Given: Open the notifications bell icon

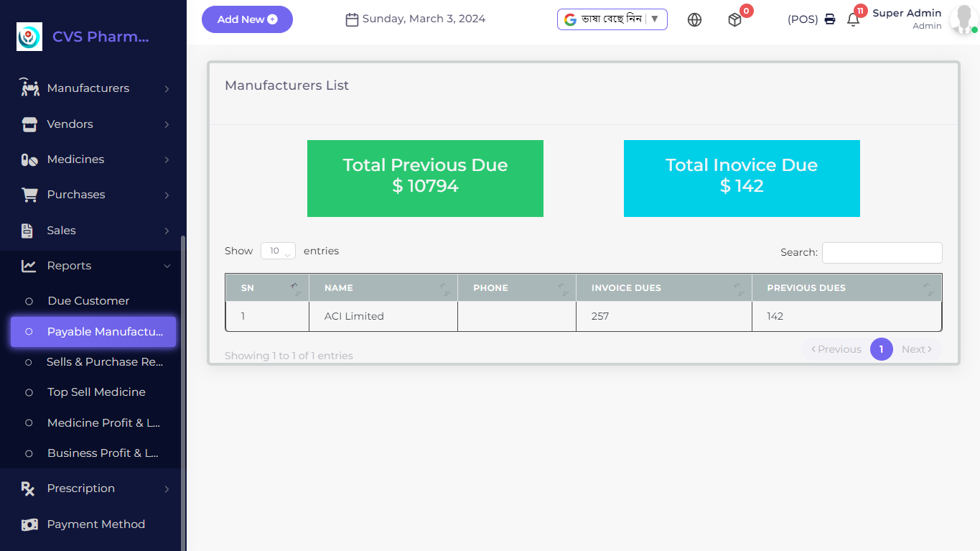Looking at the screenshot, I should click(x=853, y=20).
